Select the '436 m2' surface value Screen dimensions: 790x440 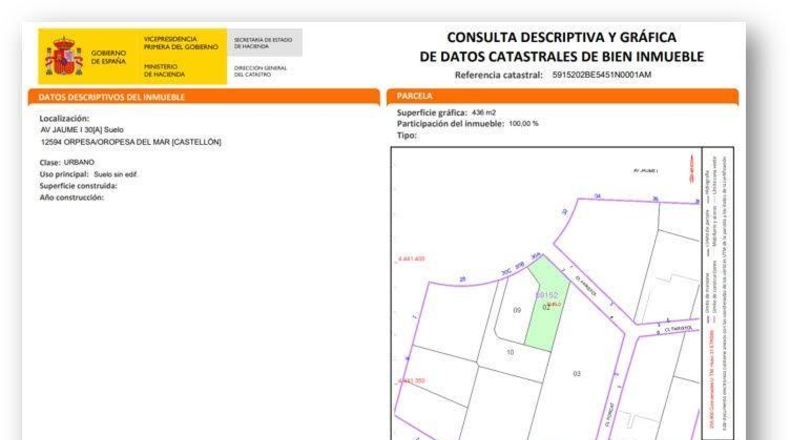pyautogui.click(x=484, y=112)
